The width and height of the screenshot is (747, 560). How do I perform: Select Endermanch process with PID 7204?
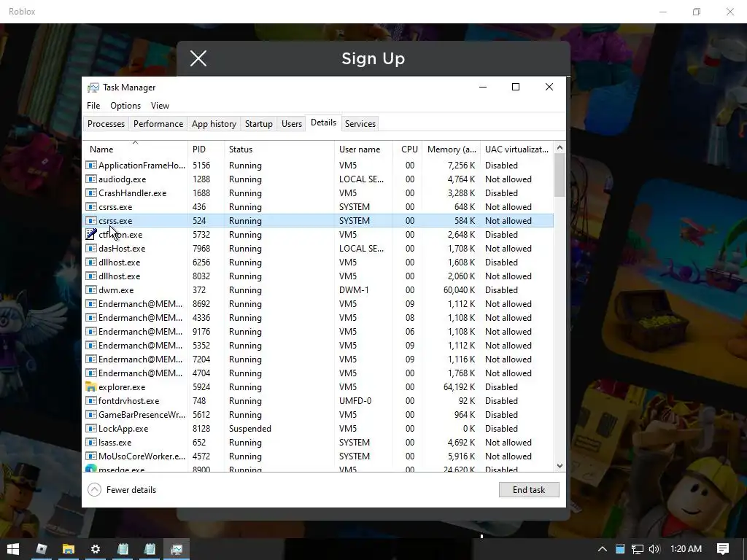318,359
